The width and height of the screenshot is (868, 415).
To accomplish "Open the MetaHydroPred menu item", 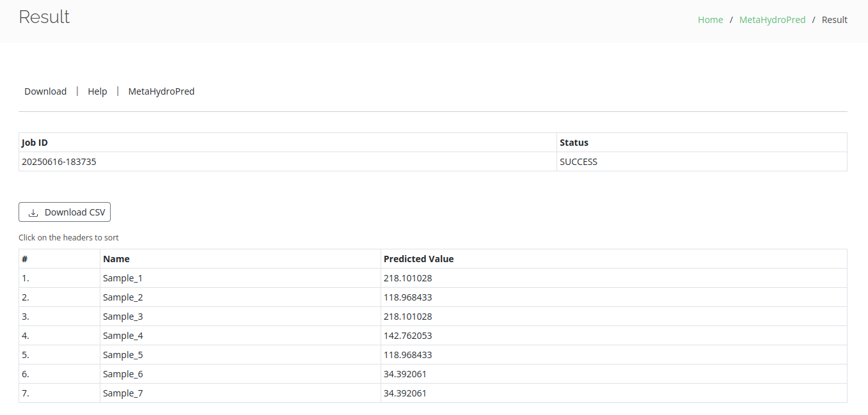I will (x=161, y=91).
